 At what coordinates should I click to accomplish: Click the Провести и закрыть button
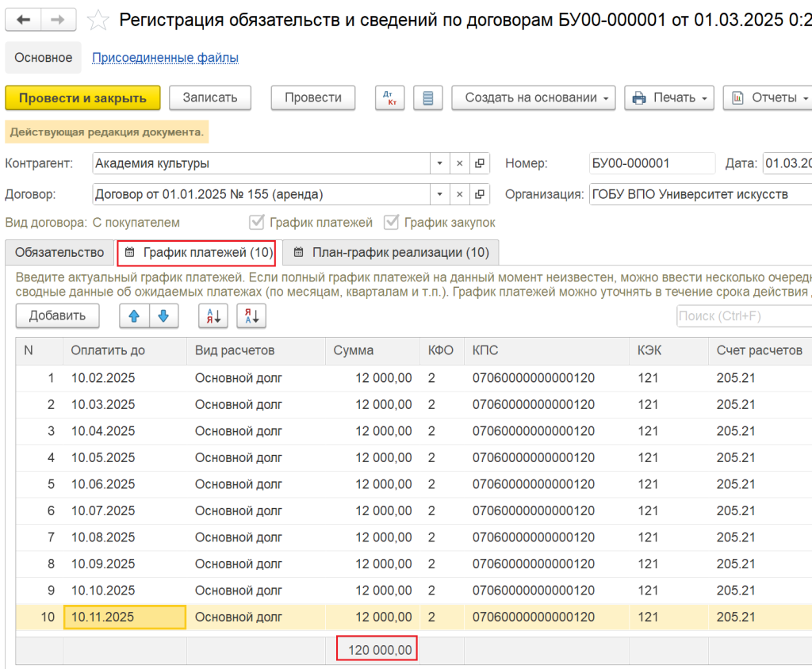[x=82, y=97]
